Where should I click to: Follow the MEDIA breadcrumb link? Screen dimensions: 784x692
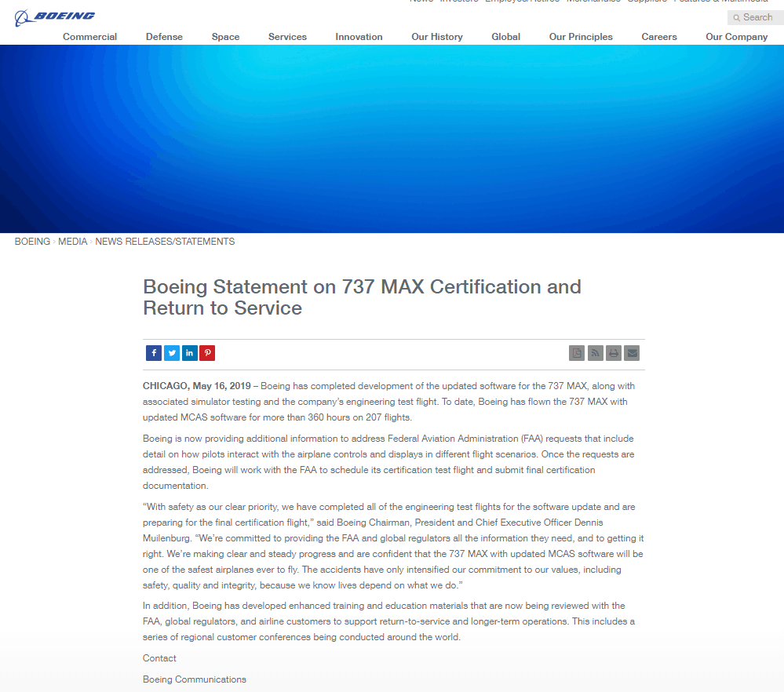coord(72,242)
